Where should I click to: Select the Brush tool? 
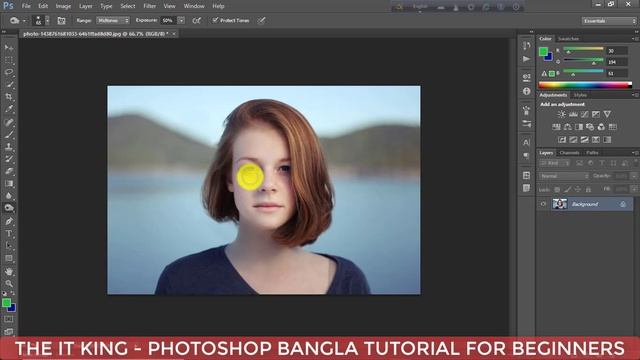(x=9, y=134)
